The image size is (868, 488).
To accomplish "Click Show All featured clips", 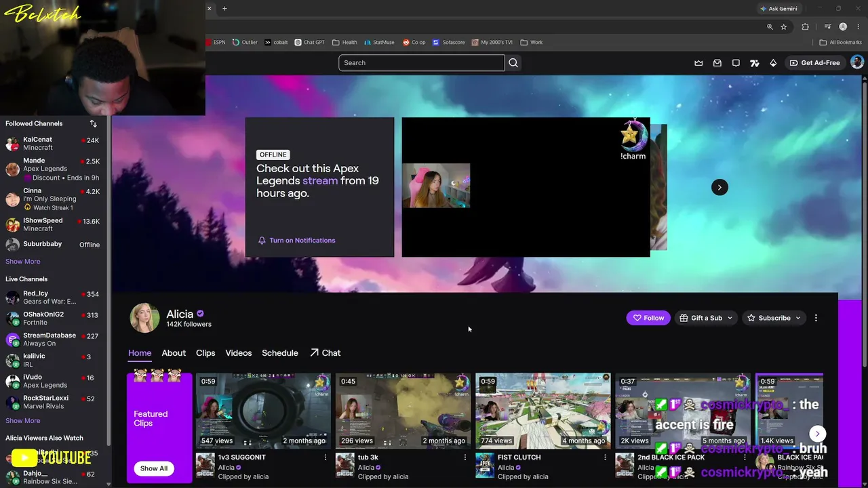I will click(154, 468).
